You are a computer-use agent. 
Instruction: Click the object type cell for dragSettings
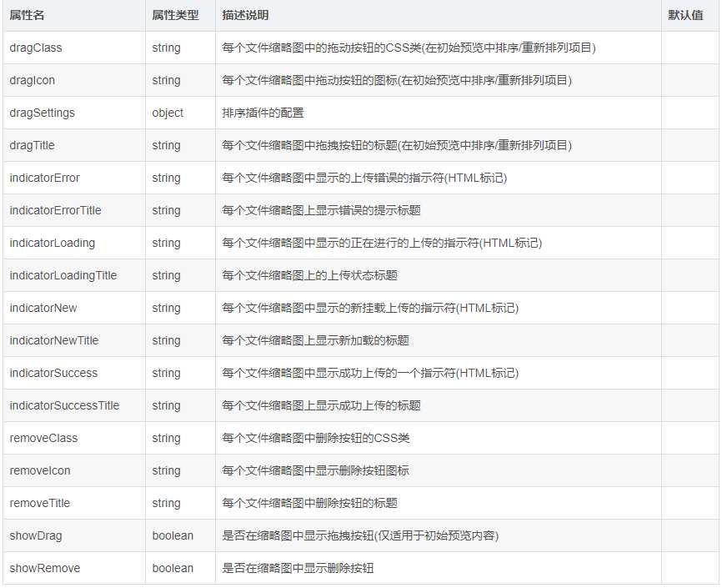tap(164, 113)
